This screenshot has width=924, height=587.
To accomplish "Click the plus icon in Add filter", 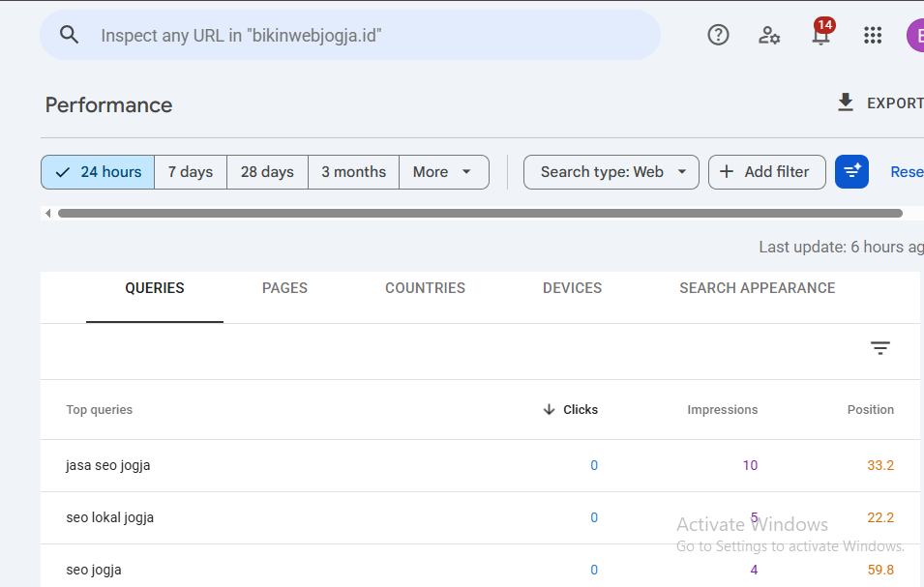I will tap(727, 171).
